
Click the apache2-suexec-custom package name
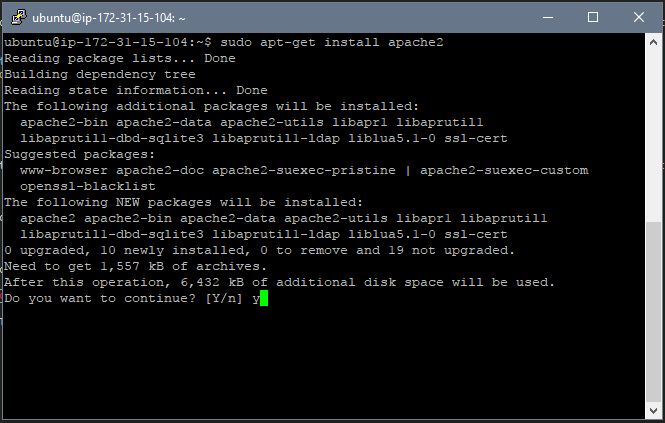tap(504, 170)
